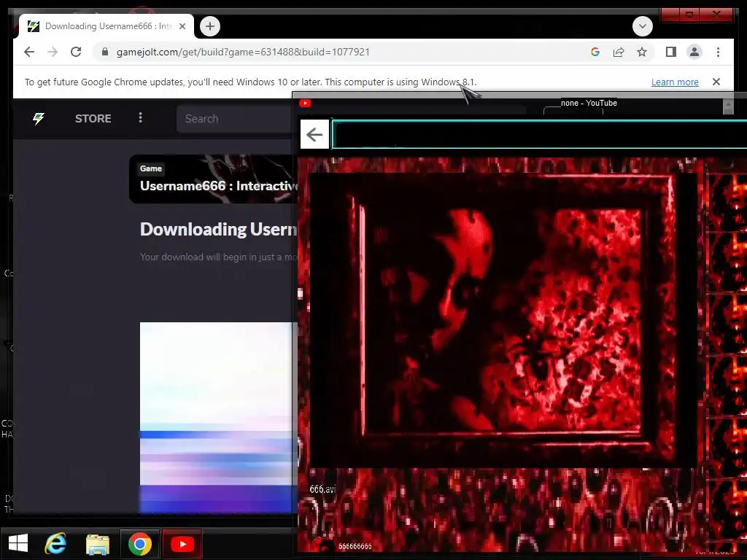Open a new Chrome tab
747x560 pixels.
[x=210, y=26]
